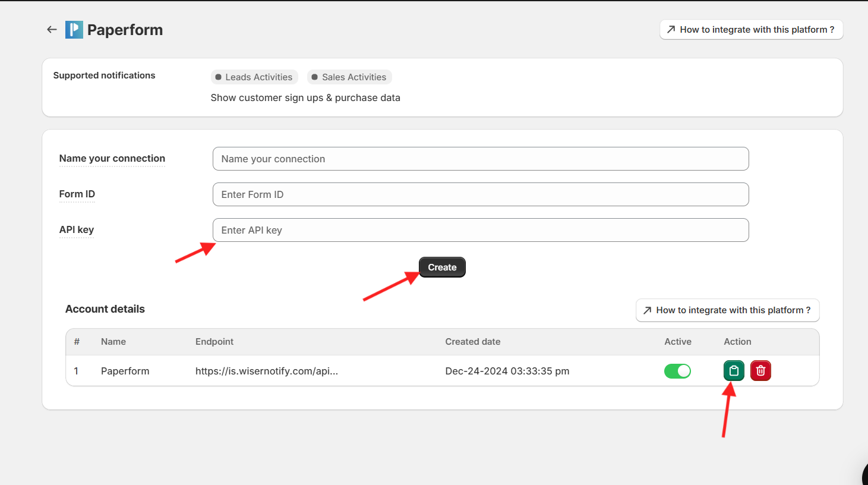Click the Create button

pos(442,267)
